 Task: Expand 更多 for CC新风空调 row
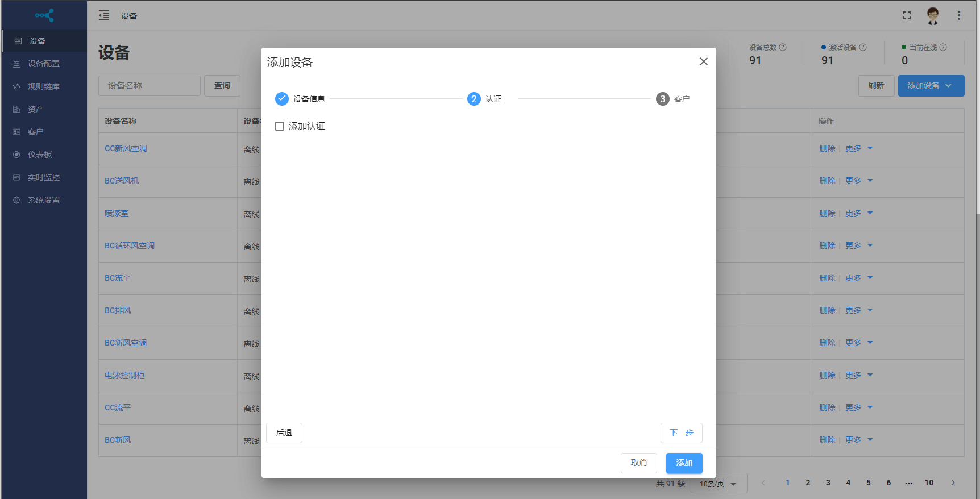point(858,148)
